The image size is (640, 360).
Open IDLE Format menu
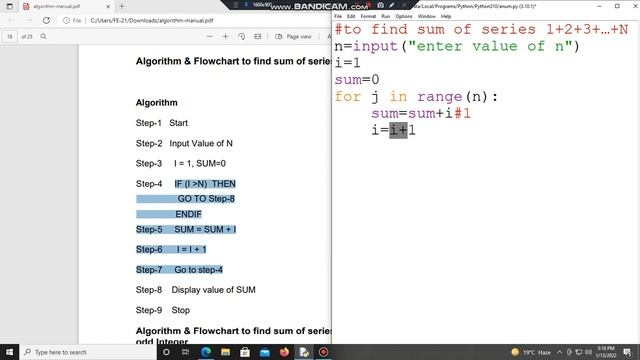(x=368, y=16)
